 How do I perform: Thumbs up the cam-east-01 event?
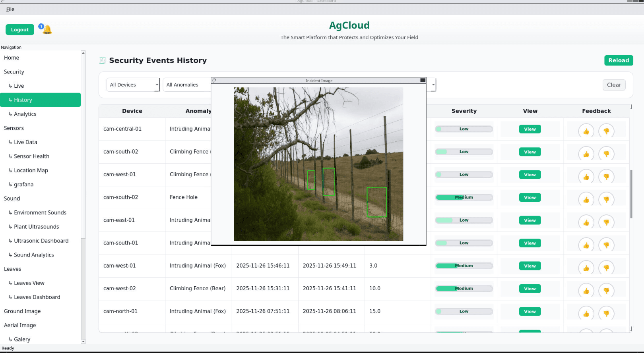(x=586, y=222)
